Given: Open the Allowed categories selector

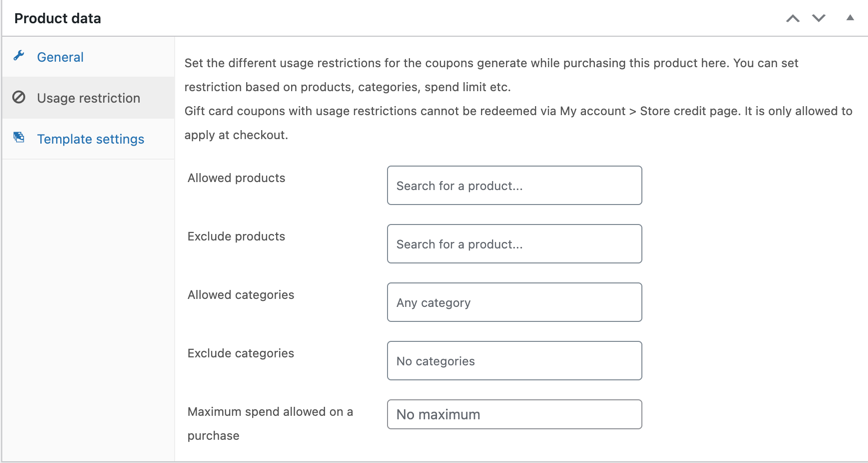Looking at the screenshot, I should tap(514, 302).
